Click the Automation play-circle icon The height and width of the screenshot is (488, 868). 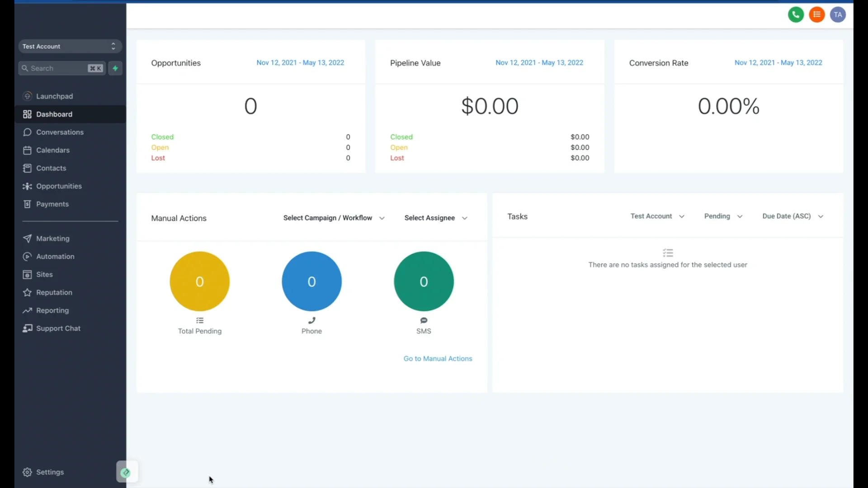coord(28,257)
